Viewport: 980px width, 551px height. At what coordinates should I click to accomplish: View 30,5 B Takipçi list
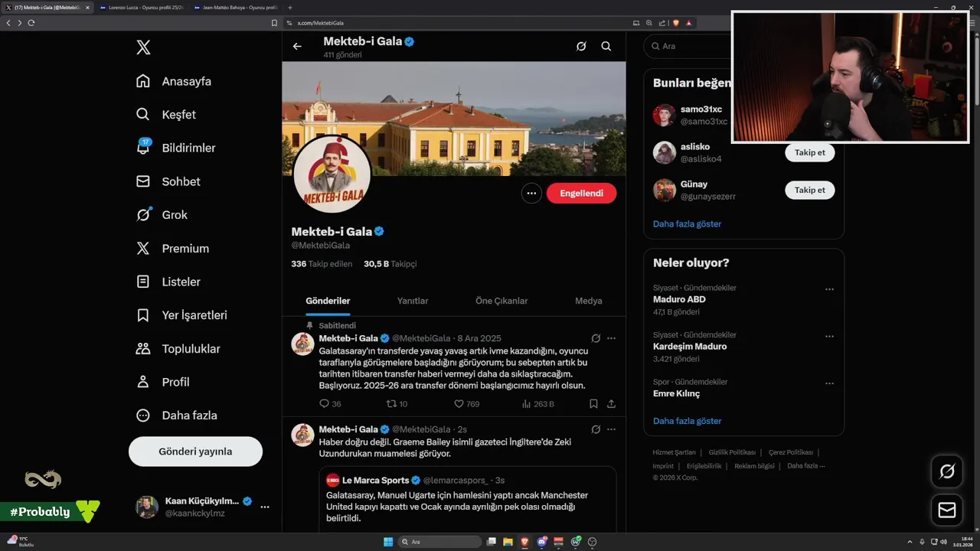coord(390,264)
